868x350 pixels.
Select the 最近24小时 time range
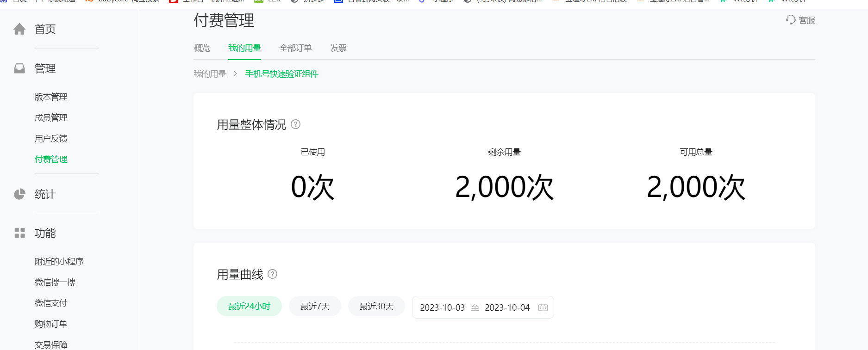249,306
